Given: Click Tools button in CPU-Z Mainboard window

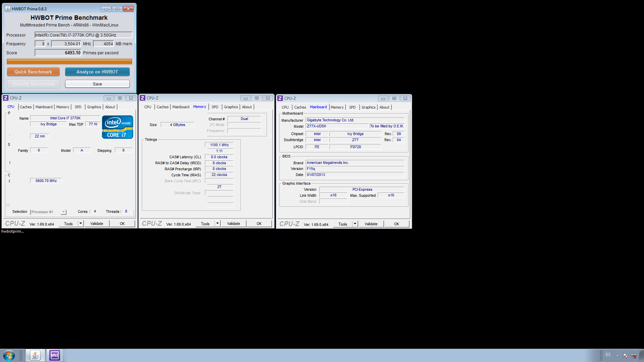Looking at the screenshot, I should click(343, 224).
